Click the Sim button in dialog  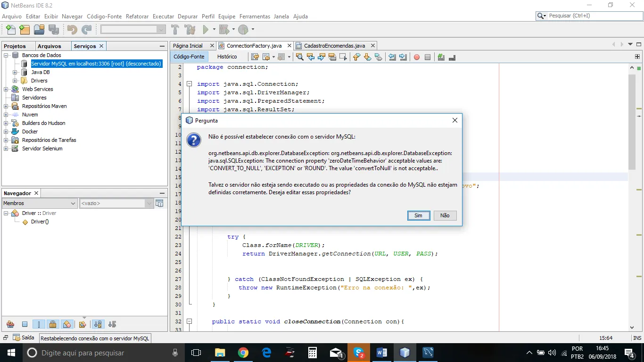click(x=418, y=215)
